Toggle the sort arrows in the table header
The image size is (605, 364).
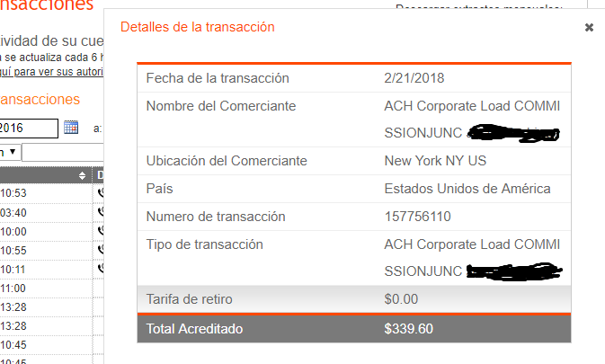pos(82,176)
